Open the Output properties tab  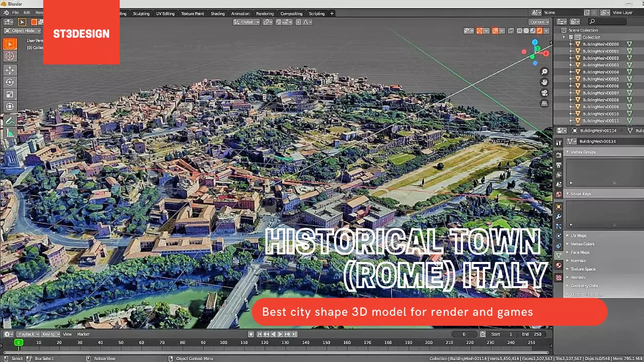tap(558, 165)
